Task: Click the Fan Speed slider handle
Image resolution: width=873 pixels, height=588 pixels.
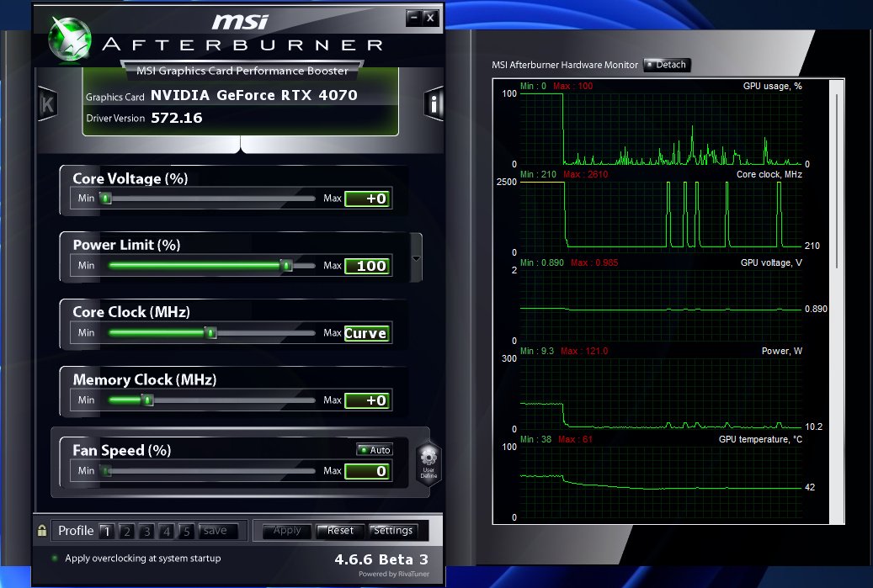Action: (x=105, y=471)
